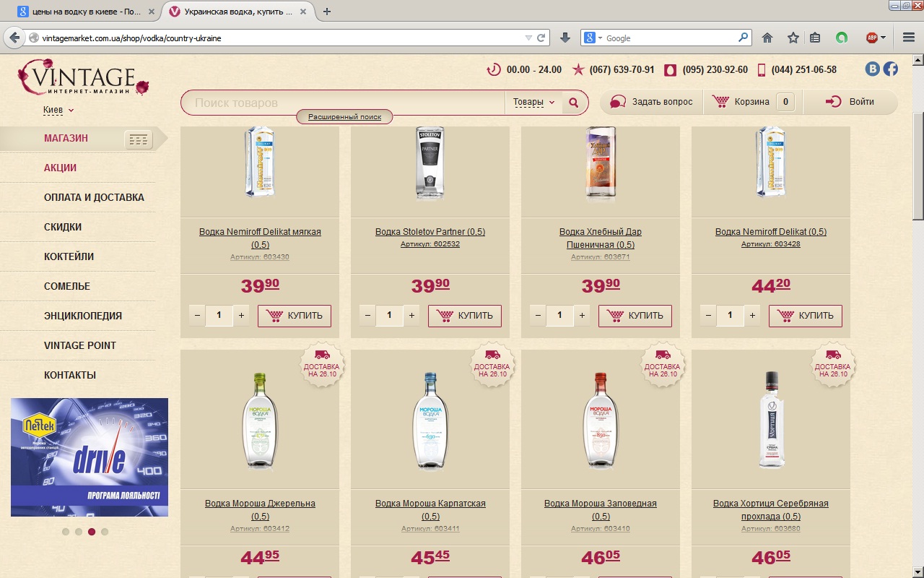Viewport: 924px width, 578px height.
Task: Open the Firefox downloads arrow icon
Action: pyautogui.click(x=565, y=38)
